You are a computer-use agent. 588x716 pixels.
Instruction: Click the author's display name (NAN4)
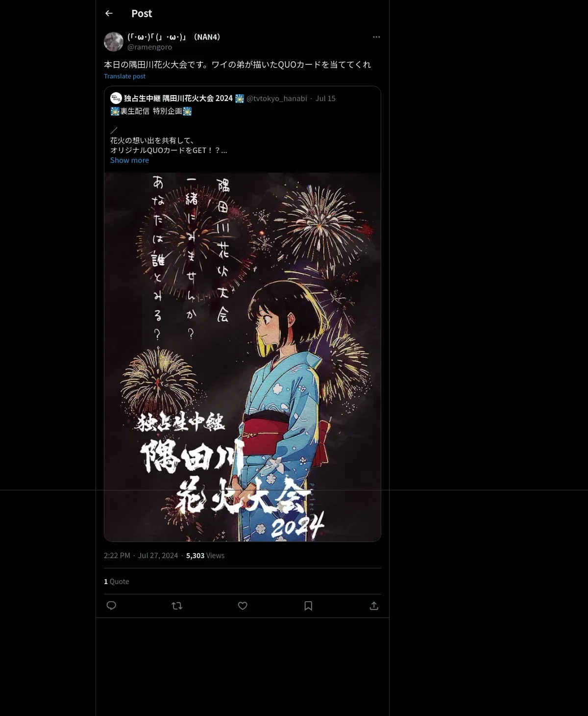pyautogui.click(x=174, y=37)
